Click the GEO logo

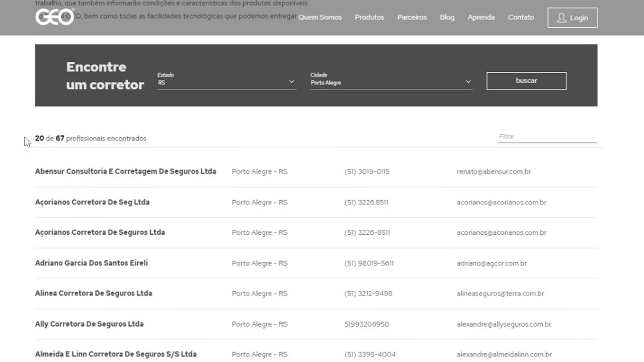click(x=54, y=17)
